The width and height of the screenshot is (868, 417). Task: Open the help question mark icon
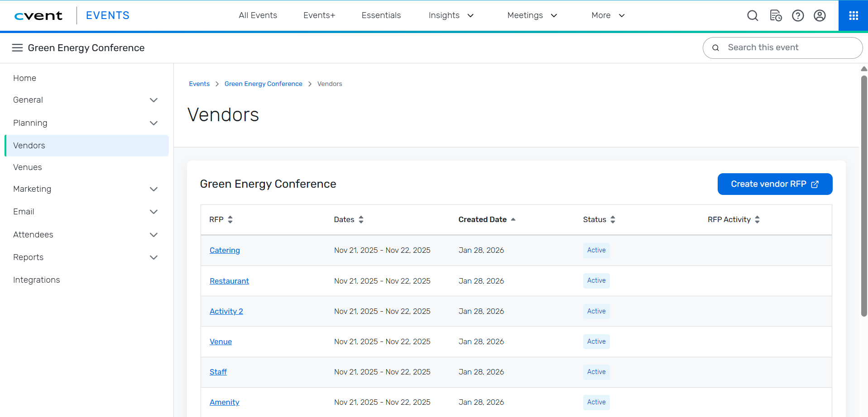point(798,15)
